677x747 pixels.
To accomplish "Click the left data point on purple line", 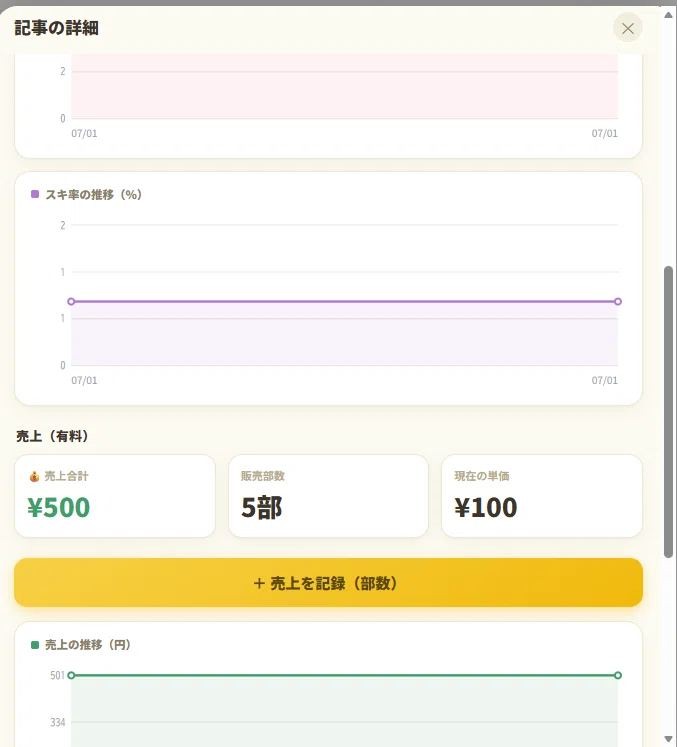I will coord(71,301).
